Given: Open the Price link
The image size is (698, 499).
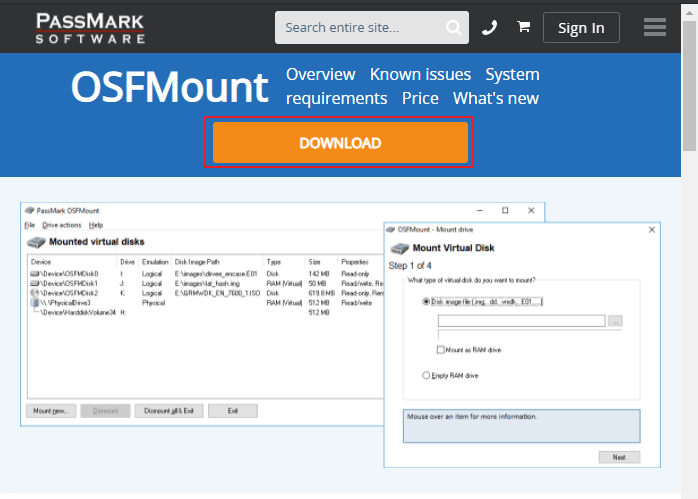Looking at the screenshot, I should click(420, 98).
